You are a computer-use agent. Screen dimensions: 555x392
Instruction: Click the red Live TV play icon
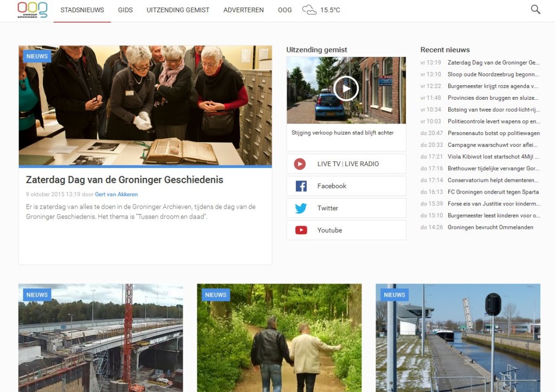click(x=300, y=164)
